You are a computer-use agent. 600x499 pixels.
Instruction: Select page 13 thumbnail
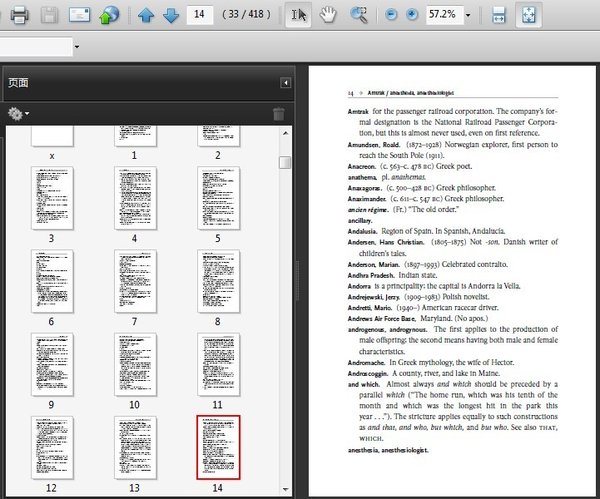tap(135, 447)
